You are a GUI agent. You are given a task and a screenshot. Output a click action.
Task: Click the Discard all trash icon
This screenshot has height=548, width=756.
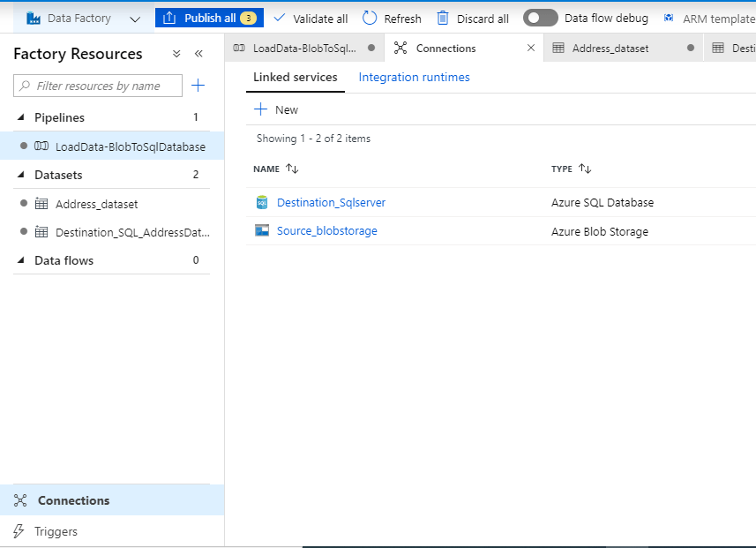click(443, 19)
